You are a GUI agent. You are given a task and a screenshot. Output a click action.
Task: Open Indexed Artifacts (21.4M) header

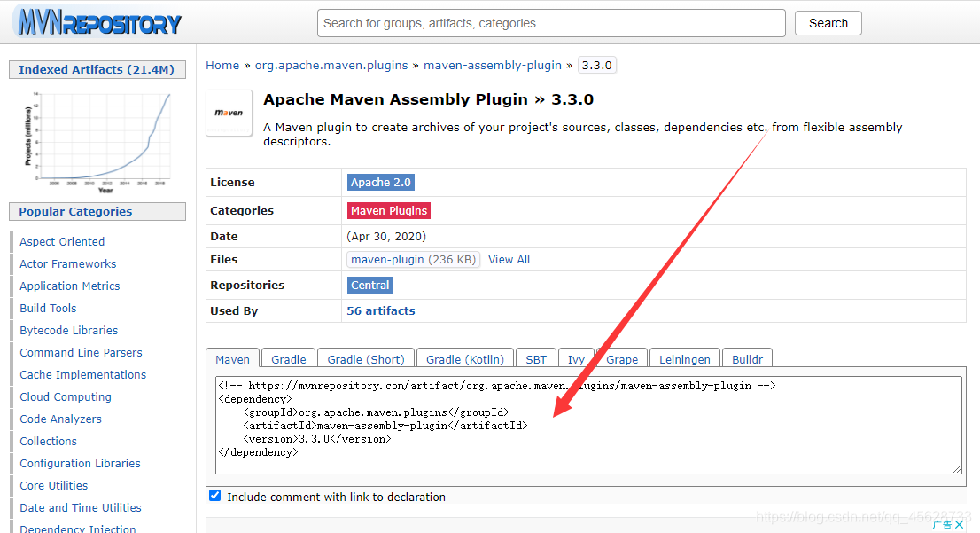[x=97, y=69]
